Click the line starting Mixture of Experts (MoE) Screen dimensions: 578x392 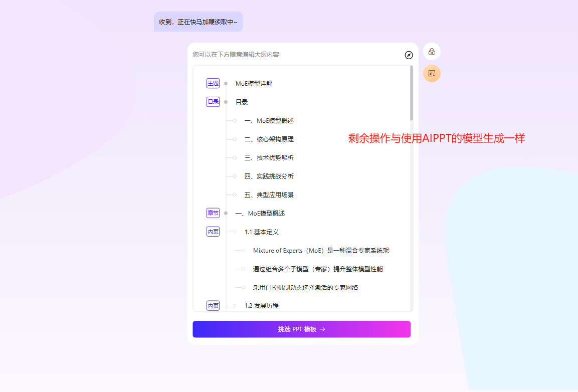point(321,251)
